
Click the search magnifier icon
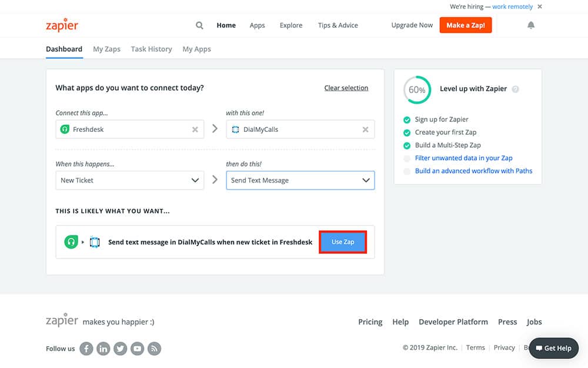(199, 25)
